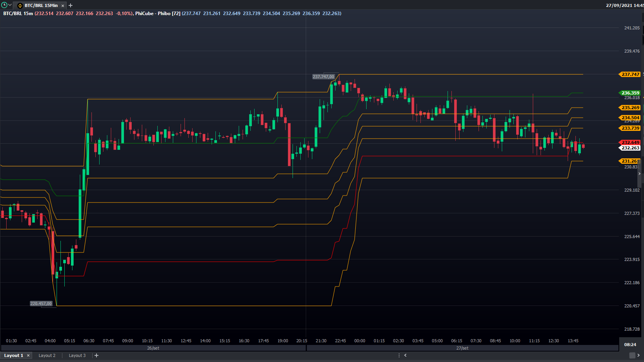Click the 218.728 price axis label
The image size is (644, 362).
(x=632, y=329)
